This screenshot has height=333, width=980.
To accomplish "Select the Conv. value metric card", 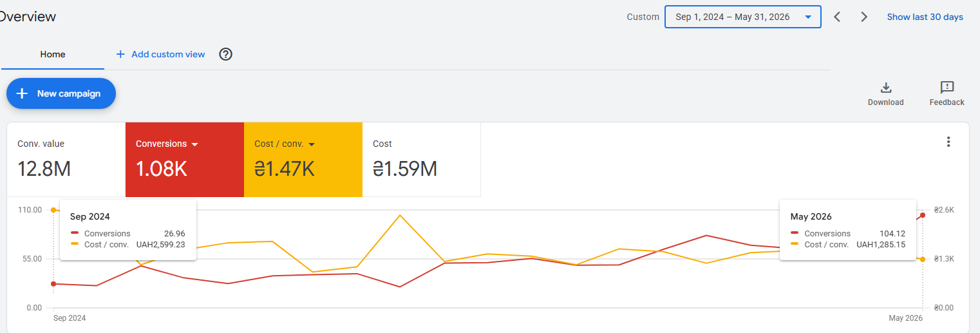I will pos(66,159).
